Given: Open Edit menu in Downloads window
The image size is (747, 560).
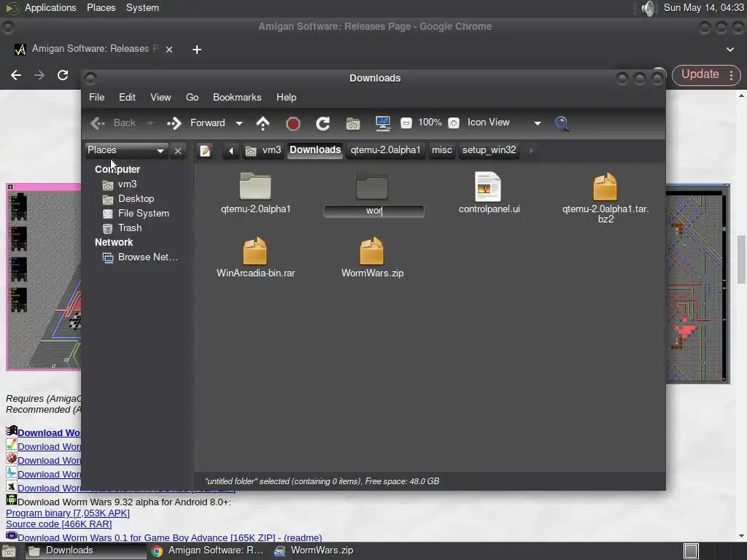Looking at the screenshot, I should (x=127, y=97).
